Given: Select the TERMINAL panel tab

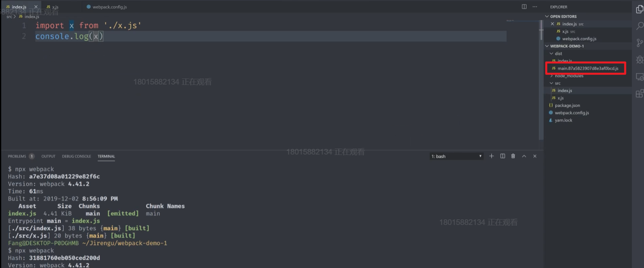Looking at the screenshot, I should 106,156.
